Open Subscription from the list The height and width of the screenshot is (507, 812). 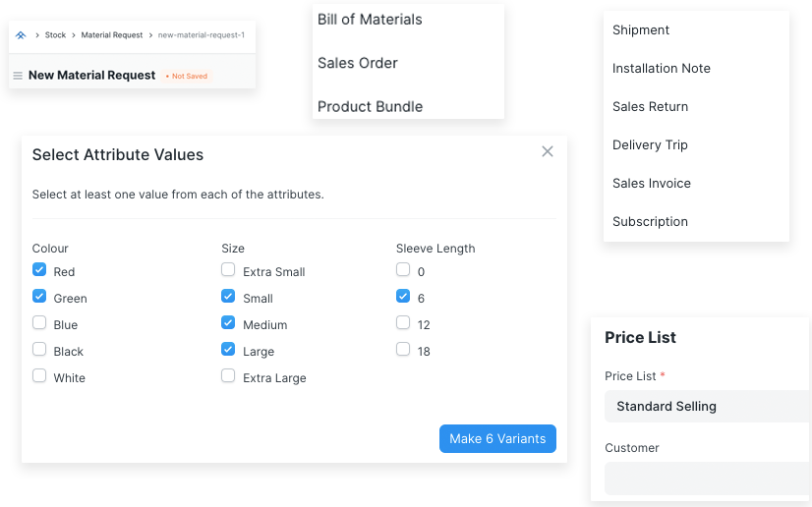(x=650, y=221)
